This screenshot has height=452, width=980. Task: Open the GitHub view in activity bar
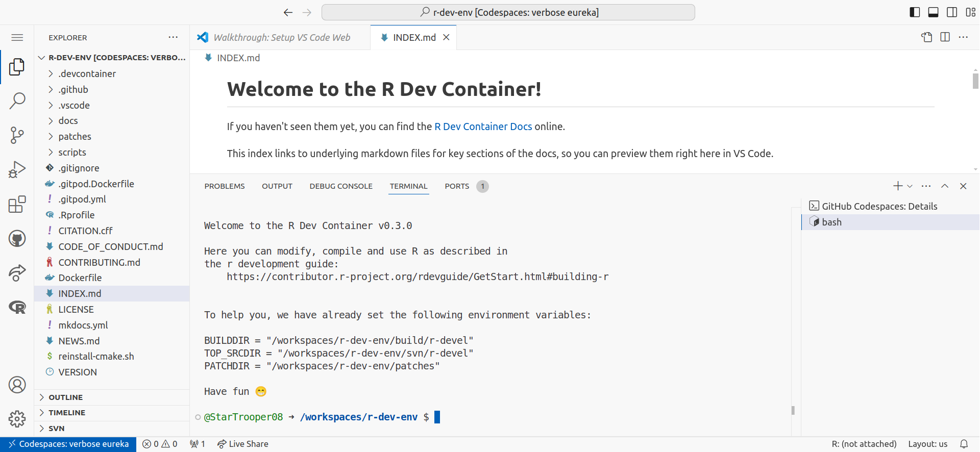click(17, 238)
